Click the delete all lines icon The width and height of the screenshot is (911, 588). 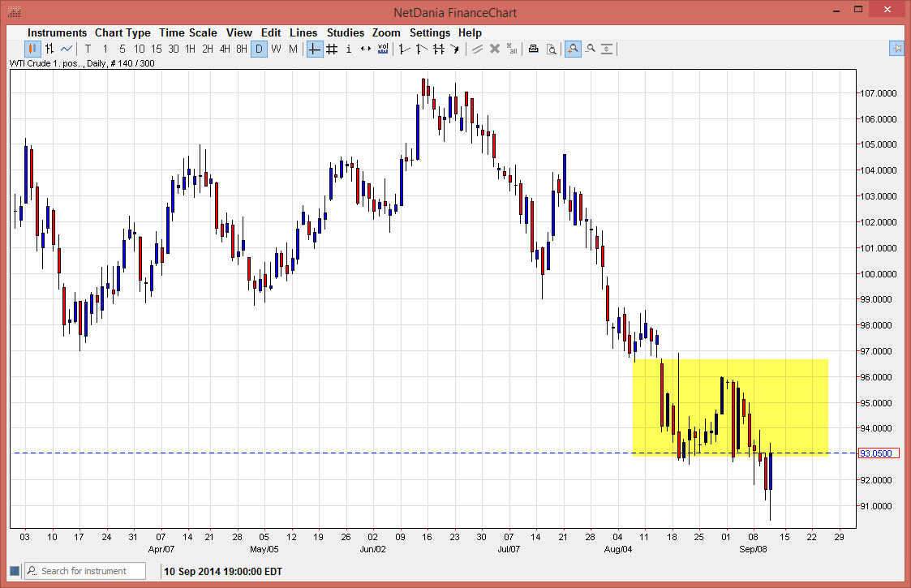[512, 49]
